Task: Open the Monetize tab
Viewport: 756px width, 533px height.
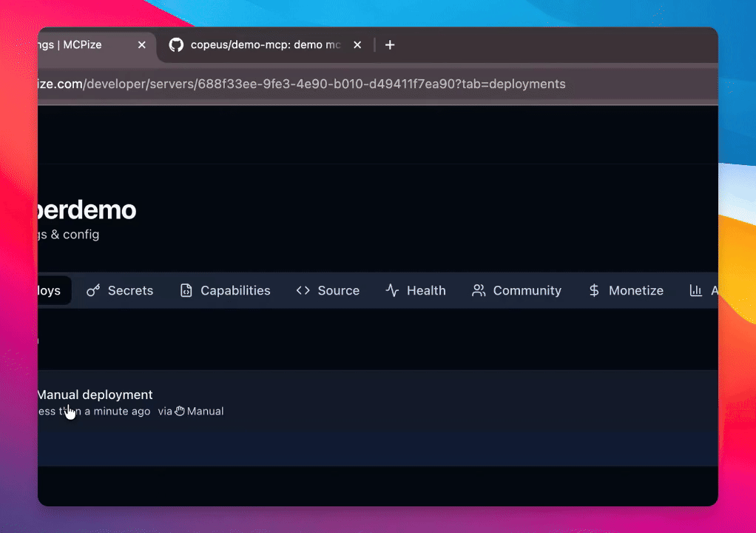Action: pyautogui.click(x=626, y=290)
